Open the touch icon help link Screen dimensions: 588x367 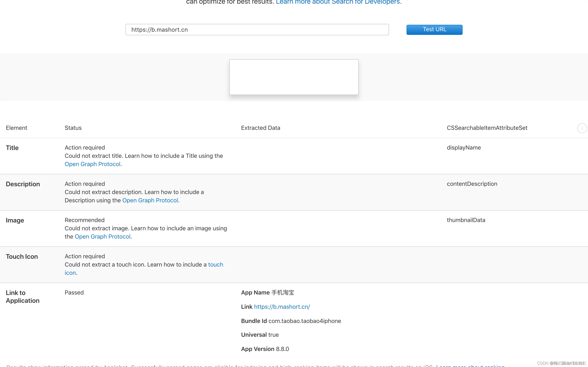coord(215,264)
